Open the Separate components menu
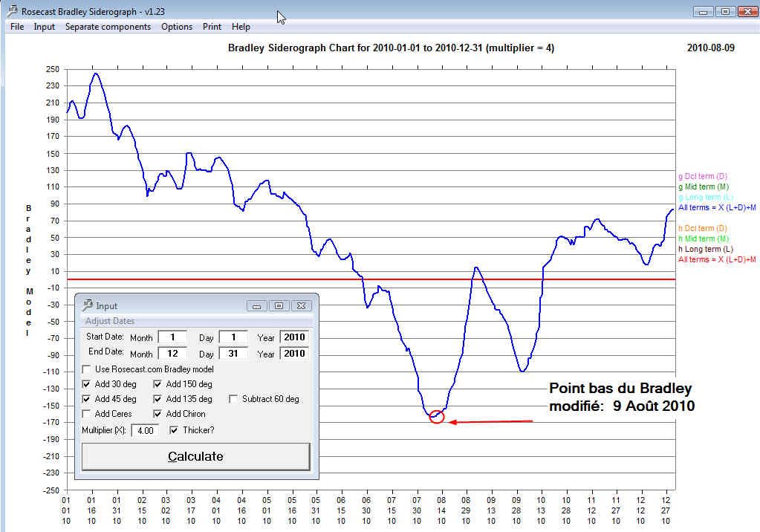The height and width of the screenshot is (532, 760). click(108, 27)
